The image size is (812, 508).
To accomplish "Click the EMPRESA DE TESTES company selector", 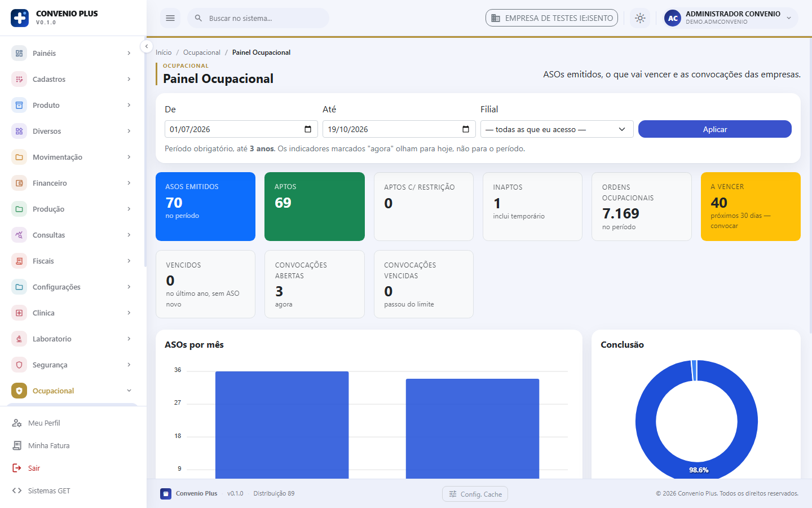I will pyautogui.click(x=551, y=18).
